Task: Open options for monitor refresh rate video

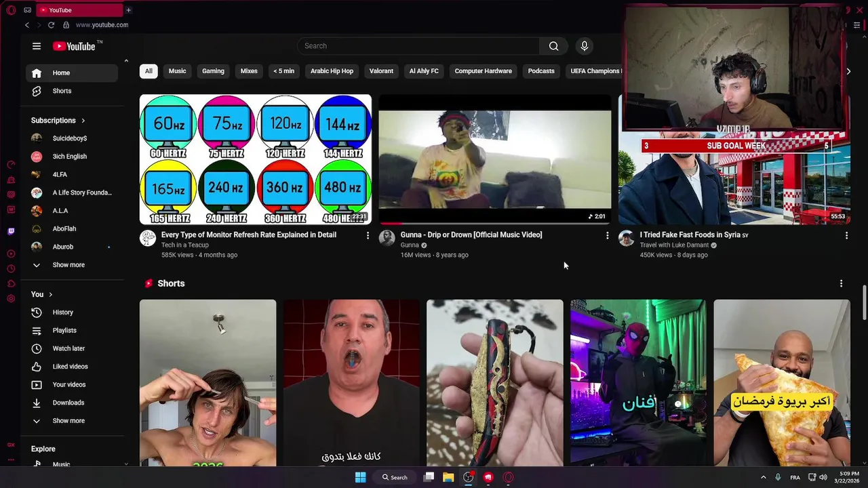Action: pyautogui.click(x=368, y=235)
